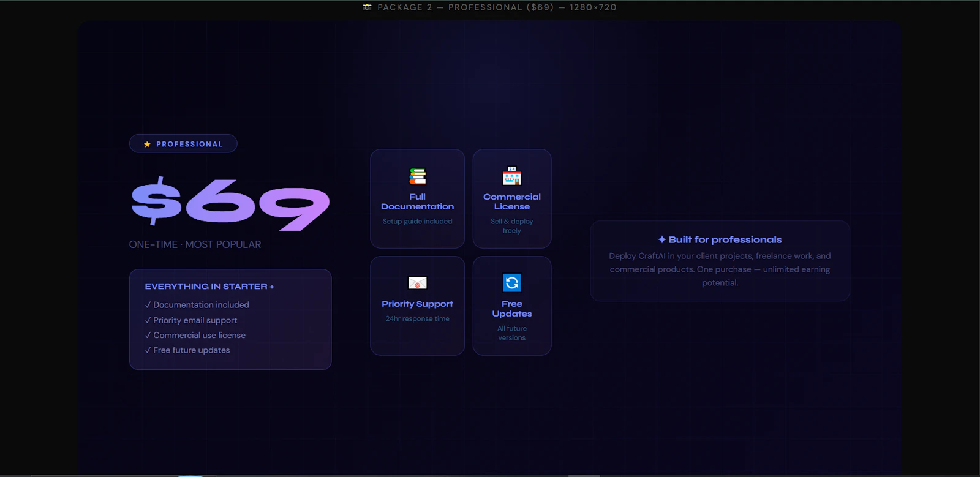Click the Free Updates refresh arrows icon
This screenshot has height=477, width=980.
click(x=512, y=283)
